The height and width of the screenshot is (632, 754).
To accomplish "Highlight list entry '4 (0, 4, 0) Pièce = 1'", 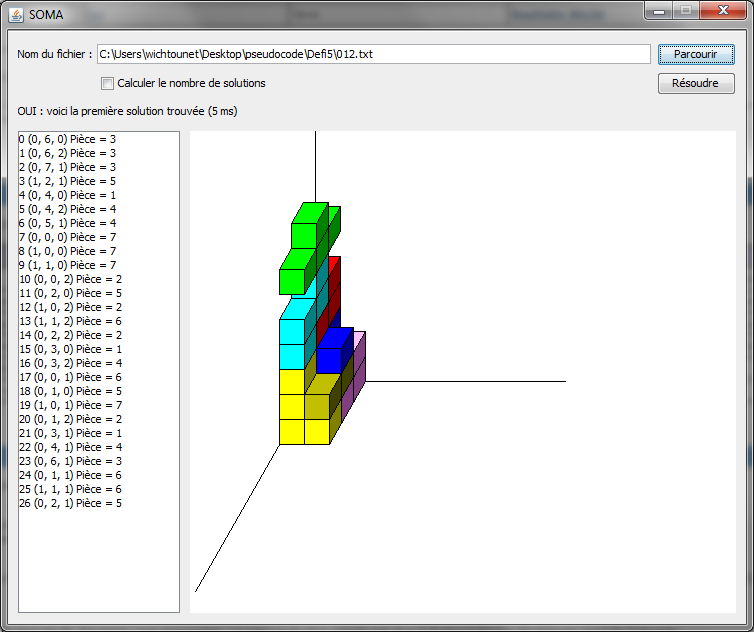I will pyautogui.click(x=67, y=195).
